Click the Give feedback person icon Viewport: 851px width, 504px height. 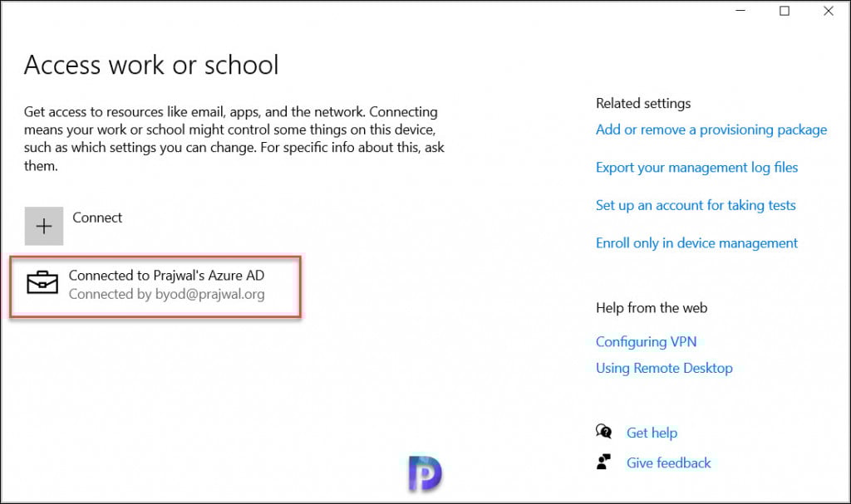click(603, 462)
